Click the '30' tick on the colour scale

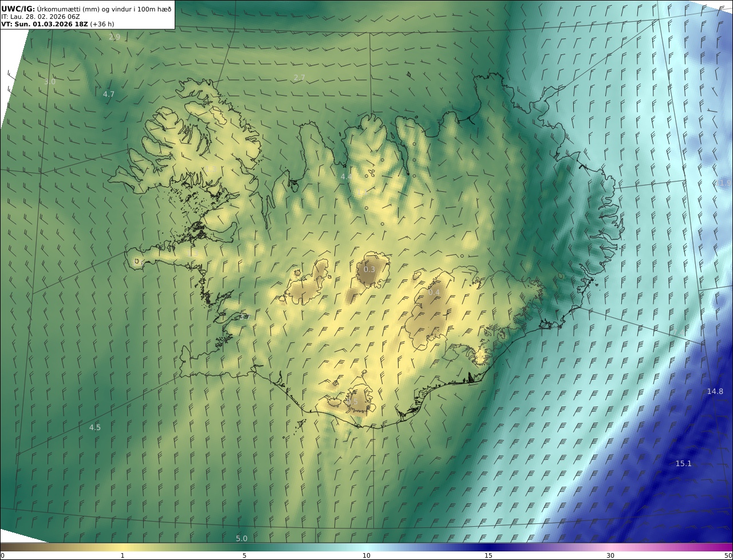pos(610,555)
